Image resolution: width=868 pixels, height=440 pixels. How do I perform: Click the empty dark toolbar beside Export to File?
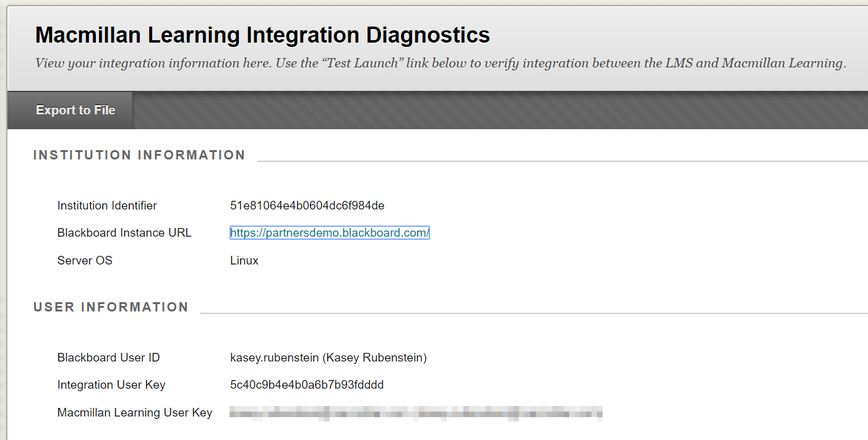[x=495, y=111]
